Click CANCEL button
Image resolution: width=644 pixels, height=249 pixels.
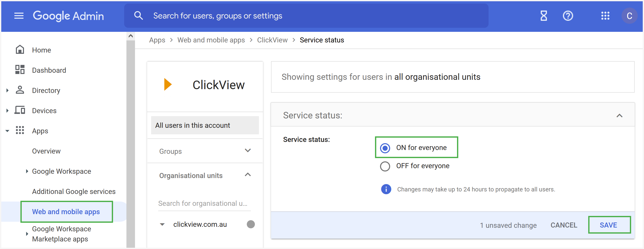pyautogui.click(x=564, y=225)
